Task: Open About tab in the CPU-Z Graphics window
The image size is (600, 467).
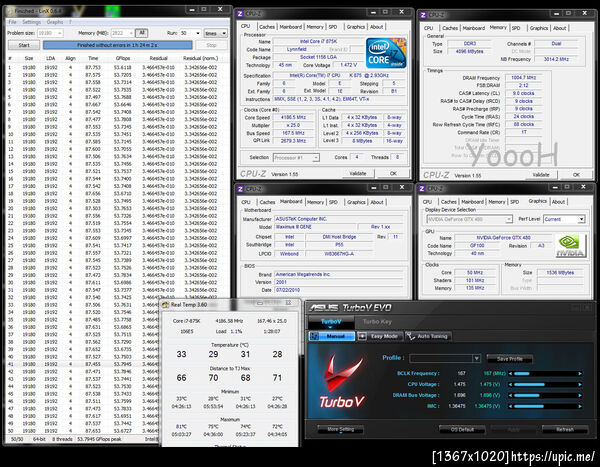Action: pyautogui.click(x=558, y=202)
